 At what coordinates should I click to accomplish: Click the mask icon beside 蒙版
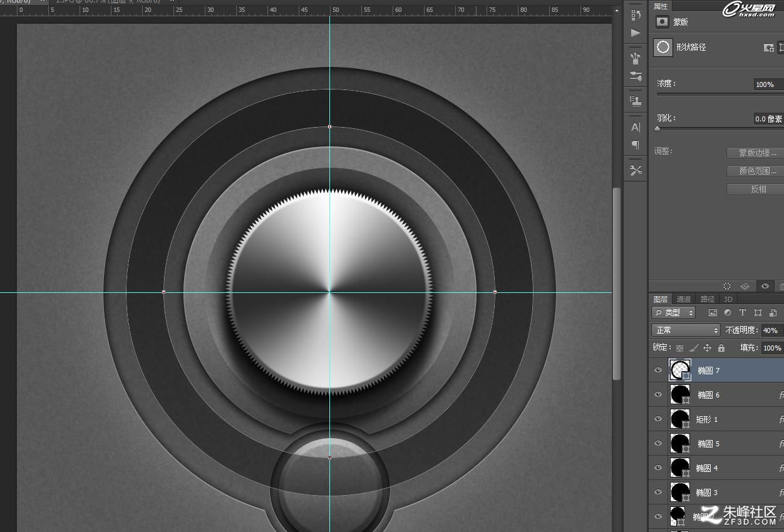click(662, 22)
